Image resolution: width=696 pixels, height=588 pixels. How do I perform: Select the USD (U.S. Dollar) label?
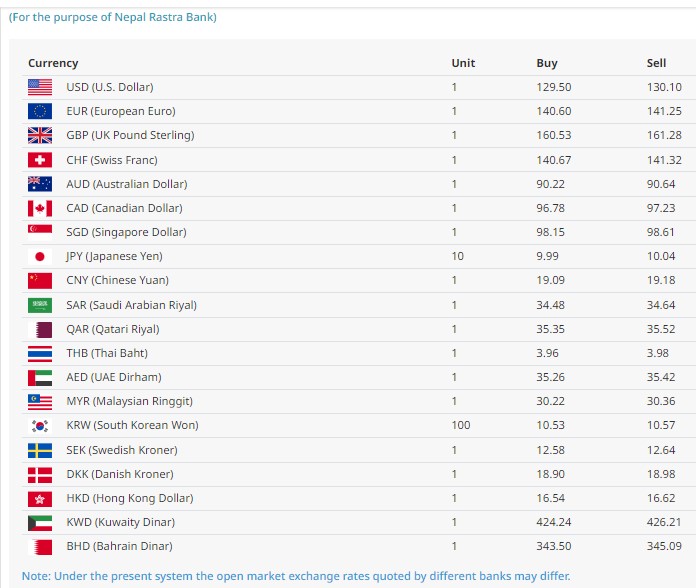point(110,87)
